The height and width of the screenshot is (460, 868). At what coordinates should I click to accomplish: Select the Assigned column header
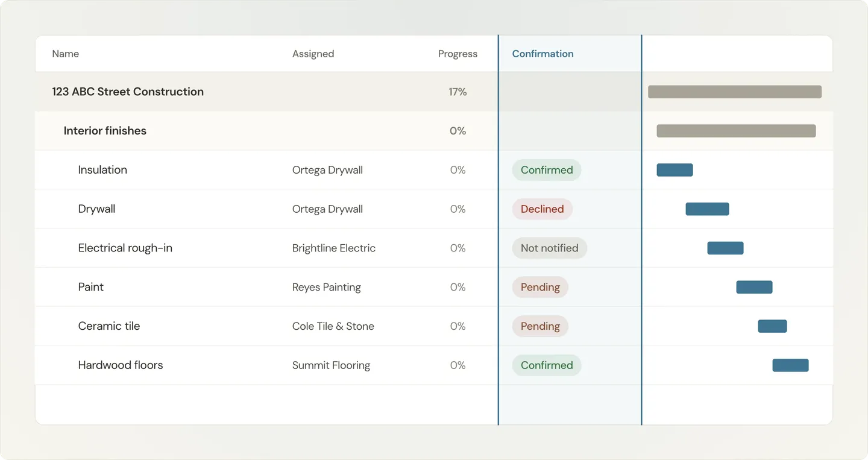point(313,54)
